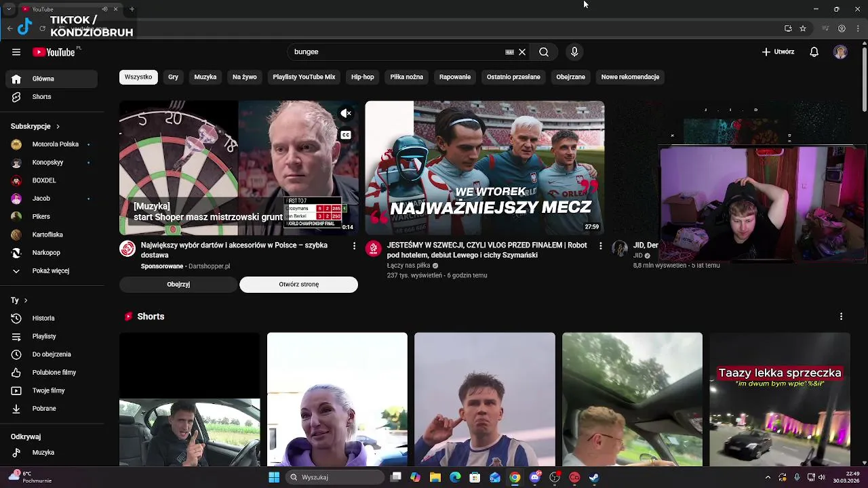The image size is (868, 488).
Task: Open the on-screen keyboard icon in the search box
Action: 509,52
